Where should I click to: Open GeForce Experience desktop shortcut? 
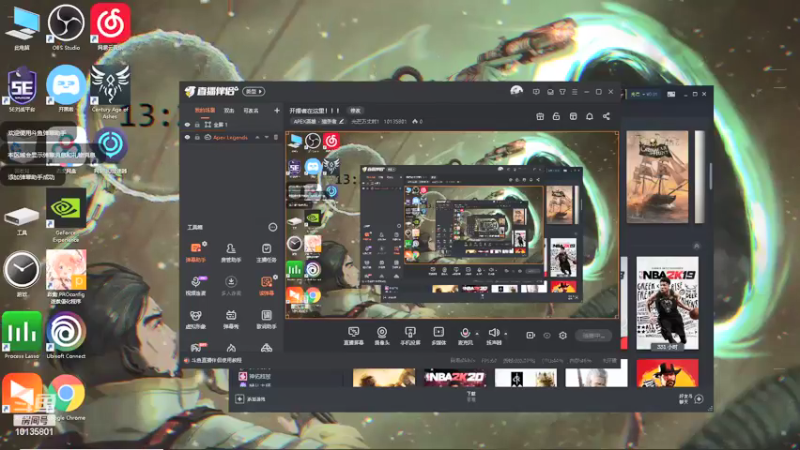point(65,214)
